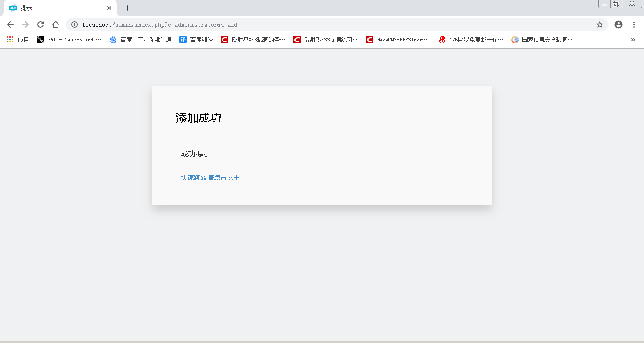Screen dimensions: 644x343
Task: Open the browser home page
Action: 56,24
